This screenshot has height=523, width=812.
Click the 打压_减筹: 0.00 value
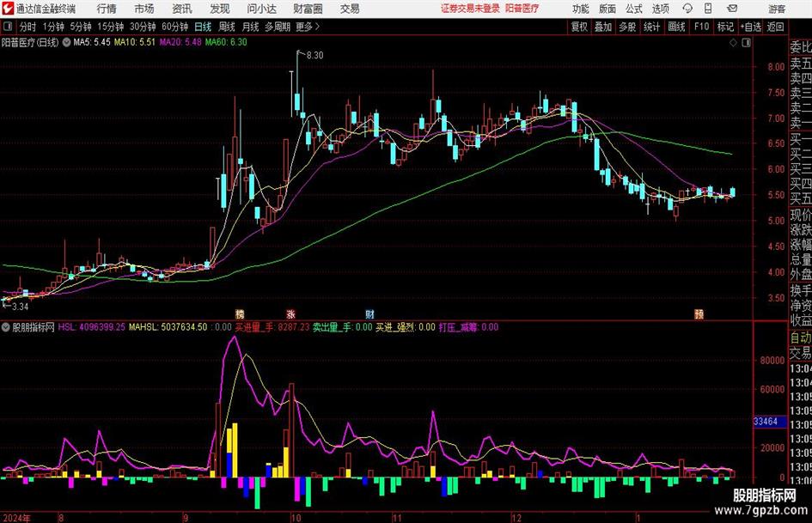point(468,327)
